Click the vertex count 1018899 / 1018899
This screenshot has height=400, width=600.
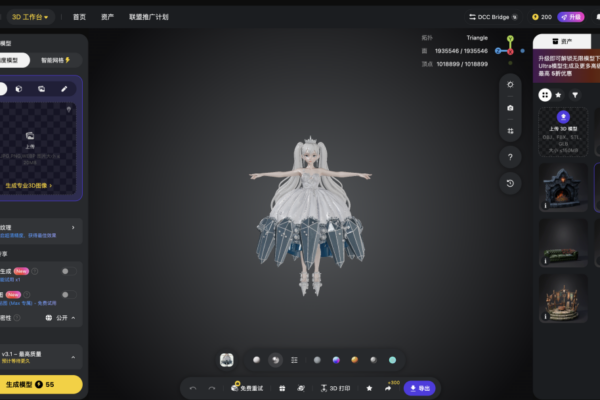tap(462, 64)
